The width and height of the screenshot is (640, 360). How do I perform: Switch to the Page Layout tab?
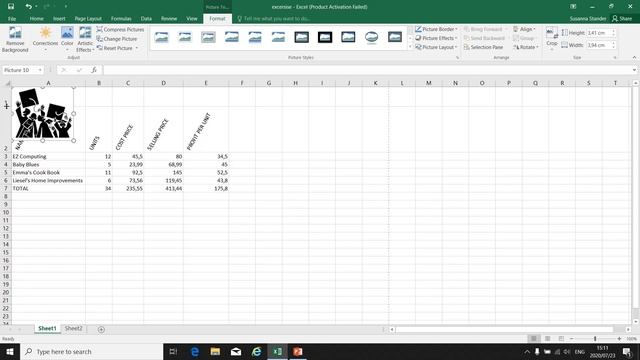click(88, 19)
